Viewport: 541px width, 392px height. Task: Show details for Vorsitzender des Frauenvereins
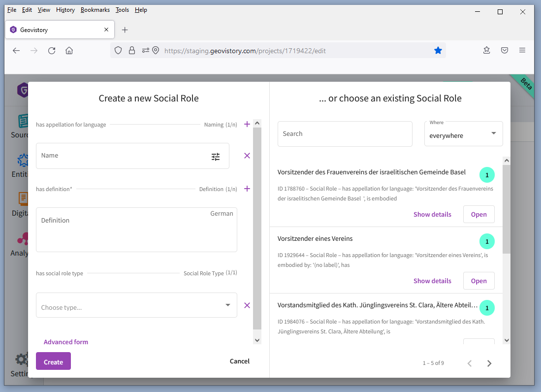click(x=432, y=214)
